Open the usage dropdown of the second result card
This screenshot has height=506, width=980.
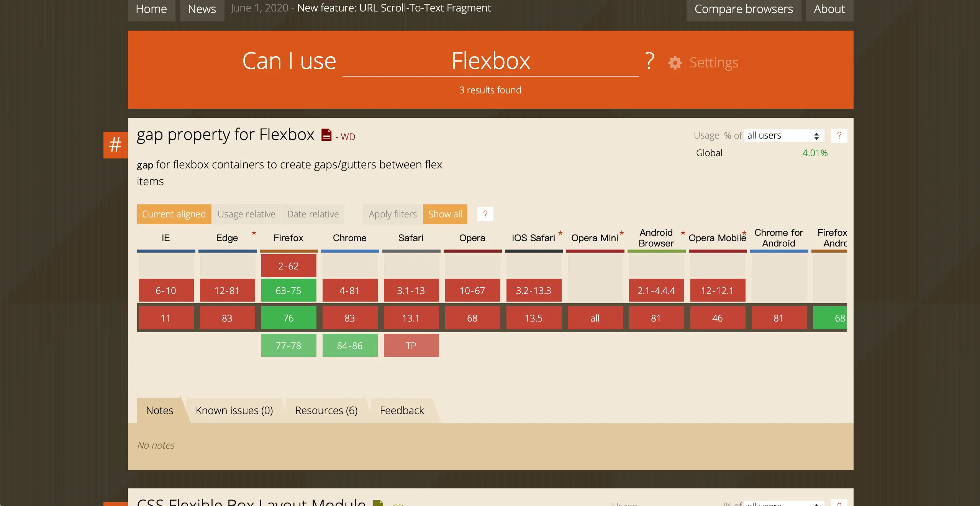[783, 503]
